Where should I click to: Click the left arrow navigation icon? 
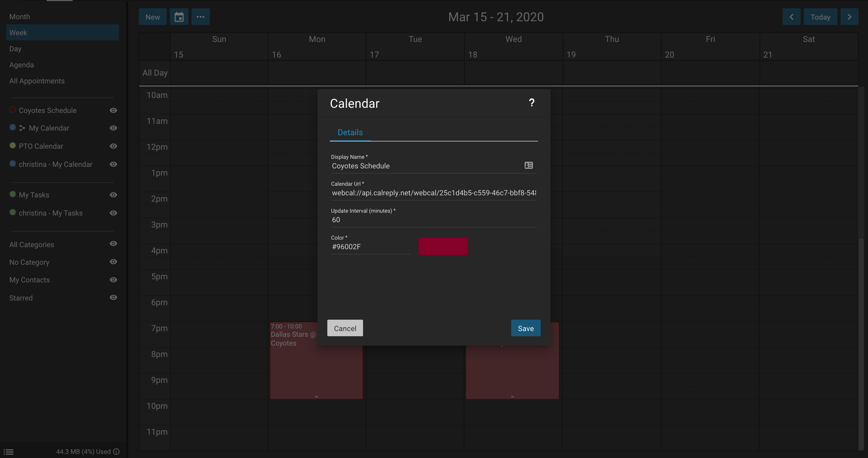point(791,17)
